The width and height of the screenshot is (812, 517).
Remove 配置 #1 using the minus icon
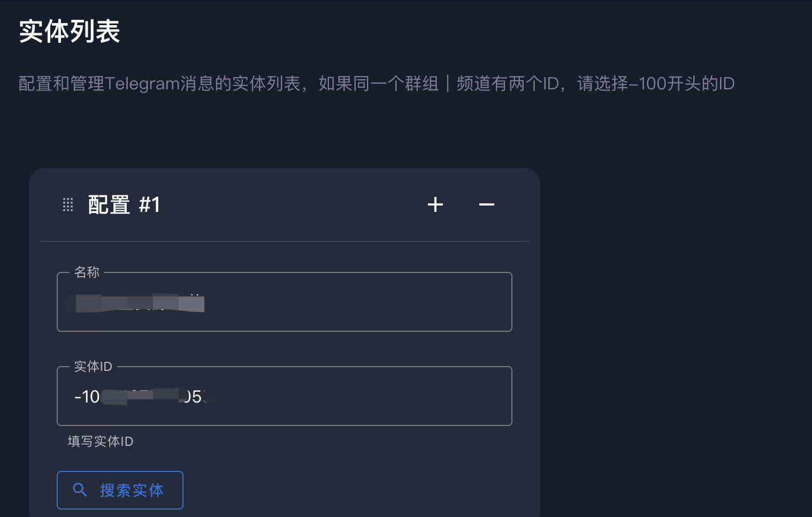tap(486, 204)
